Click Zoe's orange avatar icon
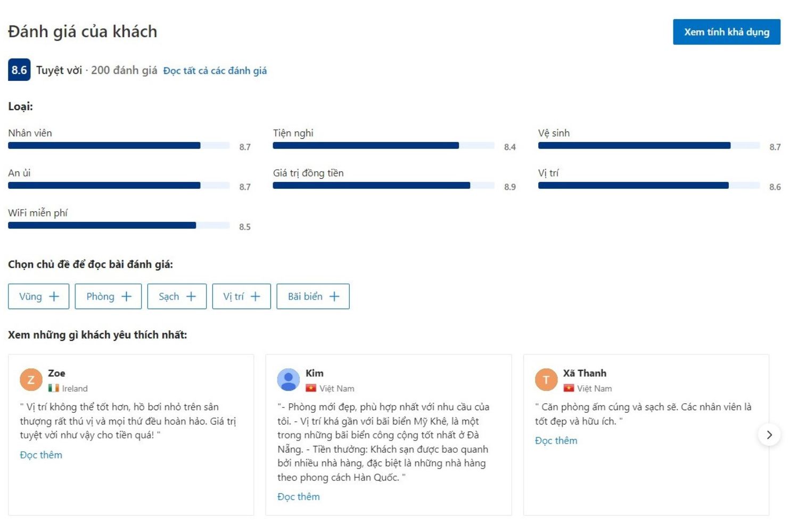This screenshot has height=532, width=798. coord(31,380)
